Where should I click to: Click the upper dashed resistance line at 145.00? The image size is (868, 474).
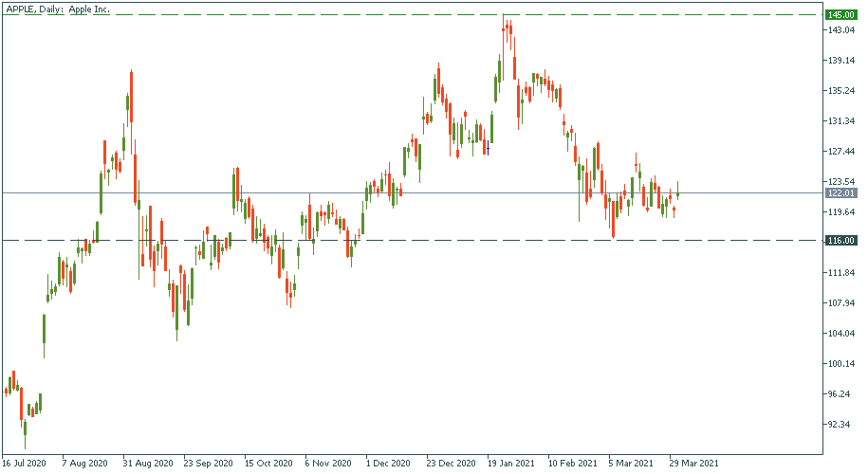point(285,14)
